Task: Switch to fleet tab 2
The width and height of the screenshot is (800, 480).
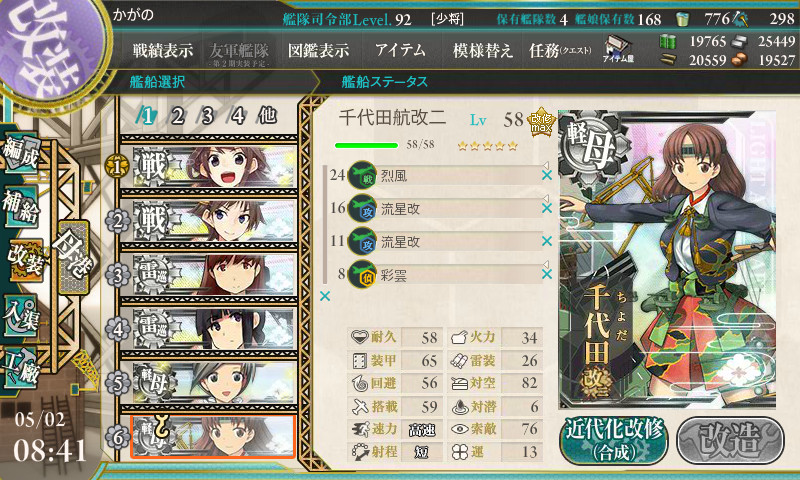Action: pyautogui.click(x=177, y=116)
